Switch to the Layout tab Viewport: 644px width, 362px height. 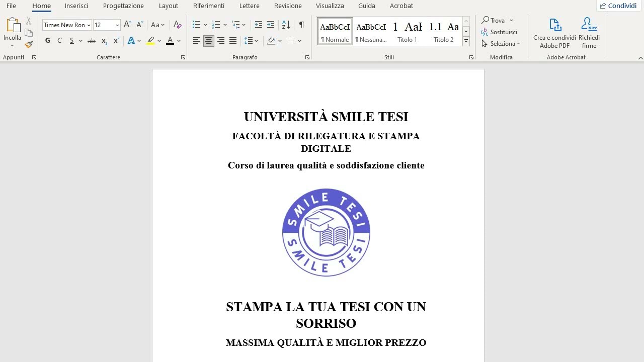[168, 6]
